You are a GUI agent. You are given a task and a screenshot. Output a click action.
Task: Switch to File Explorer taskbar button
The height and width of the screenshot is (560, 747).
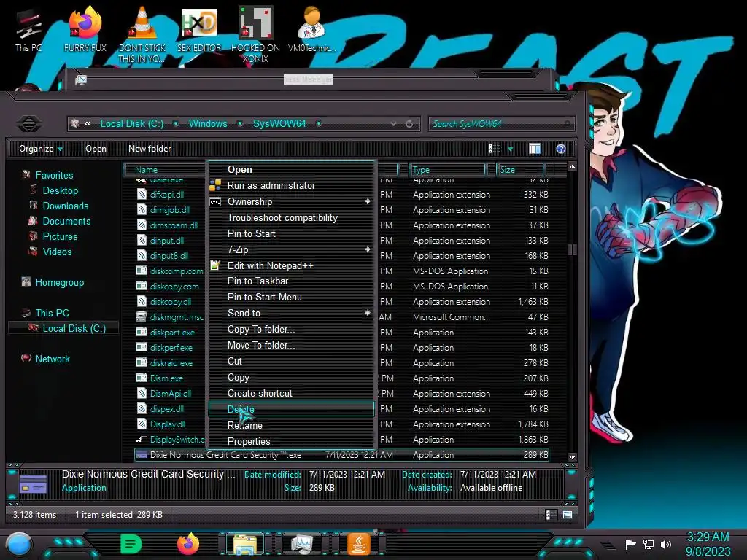tap(245, 544)
